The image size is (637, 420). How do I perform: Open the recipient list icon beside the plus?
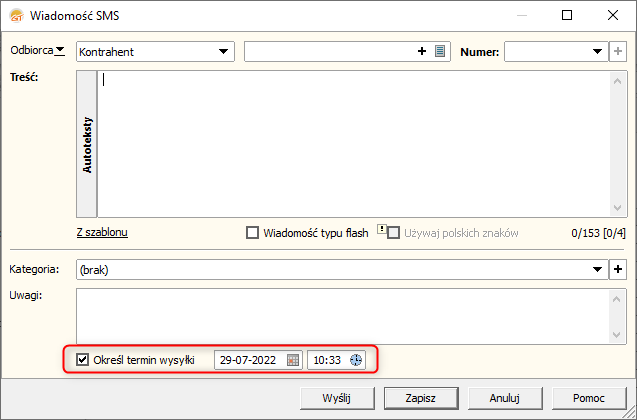440,51
